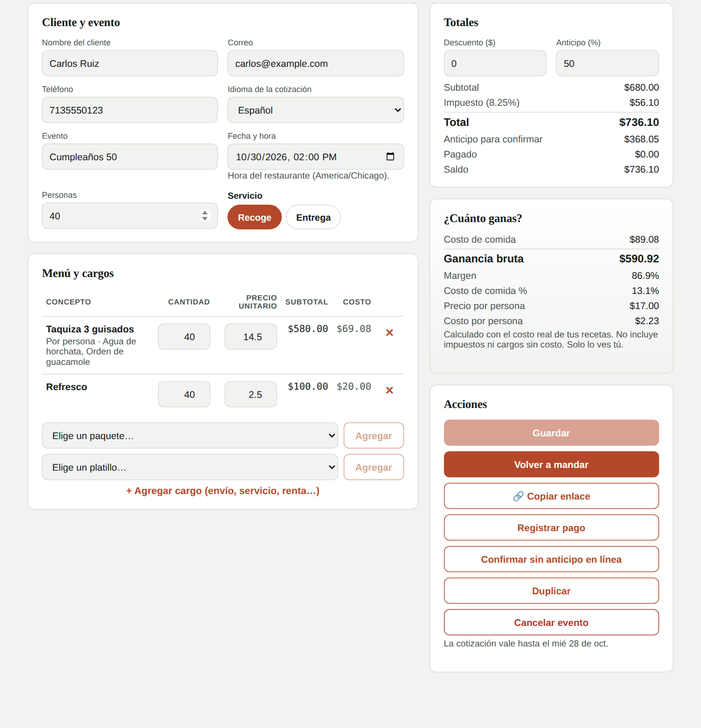Viewport: 701px width, 728px height.
Task: Remove the Taquiza 3 guisados line item
Action: click(x=389, y=333)
